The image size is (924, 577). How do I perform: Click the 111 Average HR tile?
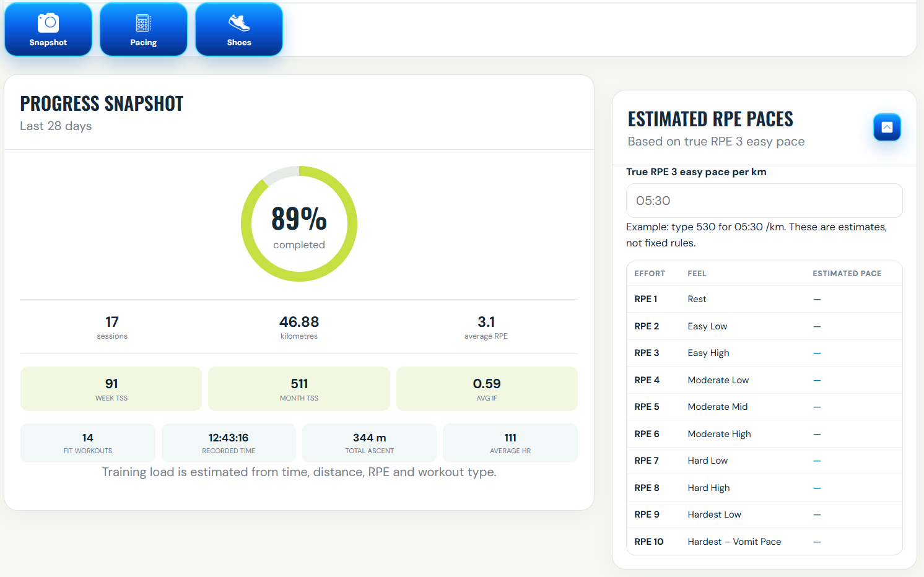[x=510, y=443]
